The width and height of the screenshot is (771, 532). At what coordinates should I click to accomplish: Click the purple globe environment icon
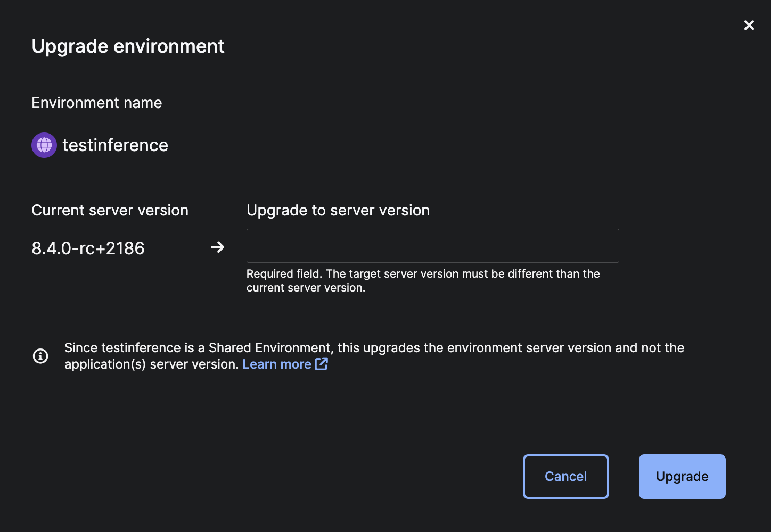[x=44, y=145]
